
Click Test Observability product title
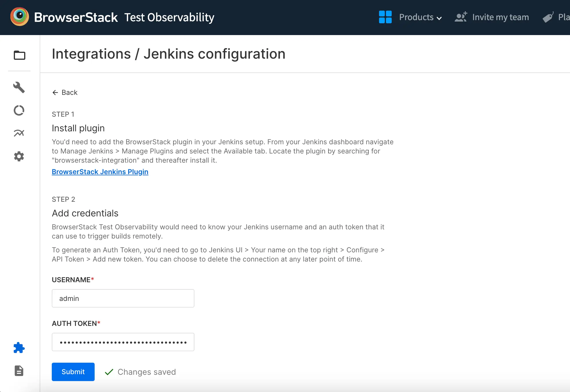pyautogui.click(x=169, y=17)
